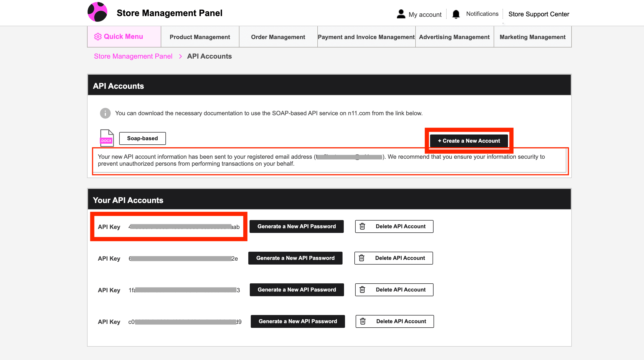Open the Store Support Center link

538,14
